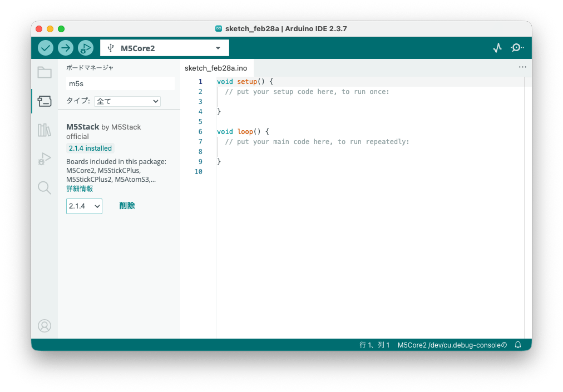563x392 pixels.
Task: Select the sketch_feb28a.ino tab
Action: point(216,68)
